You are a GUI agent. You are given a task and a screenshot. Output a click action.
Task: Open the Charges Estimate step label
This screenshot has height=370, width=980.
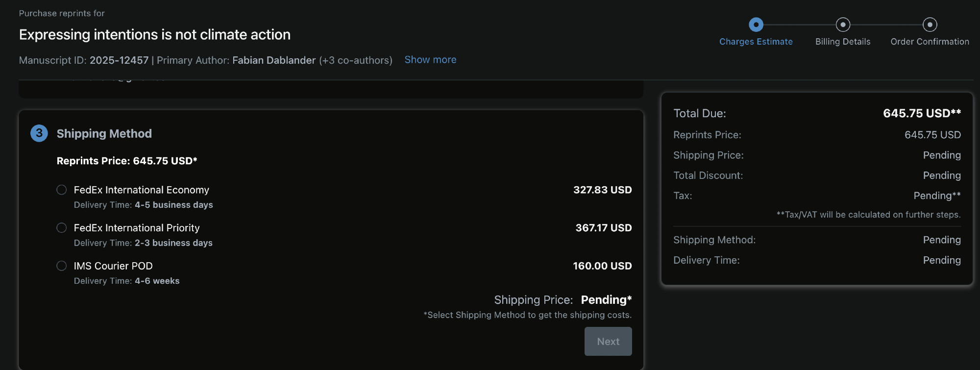coord(756,42)
